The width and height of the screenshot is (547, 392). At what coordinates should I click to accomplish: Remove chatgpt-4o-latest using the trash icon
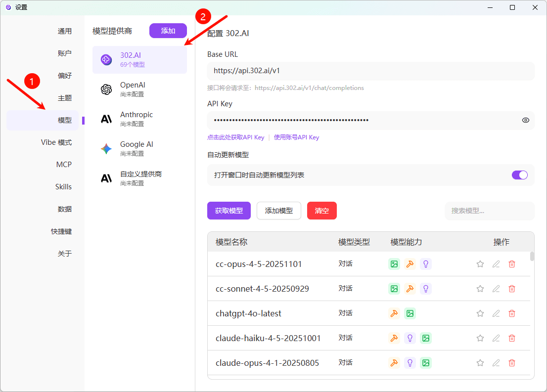(512, 313)
